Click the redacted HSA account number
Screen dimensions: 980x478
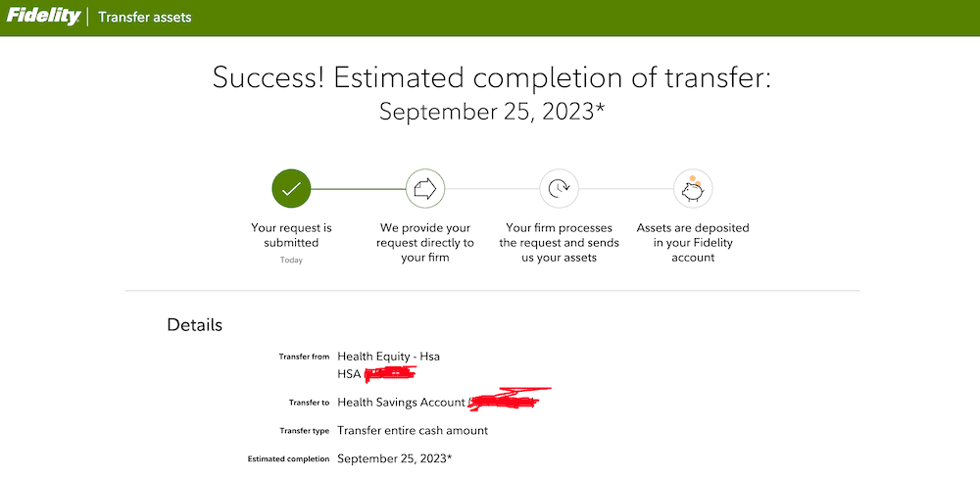point(390,373)
